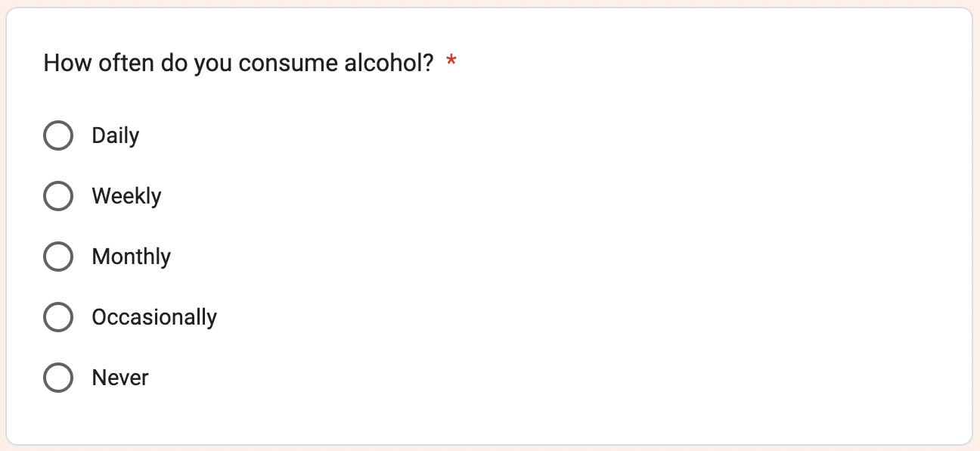This screenshot has width=980, height=451.
Task: Answer that you drink alcohol once a week
Action: click(58, 197)
